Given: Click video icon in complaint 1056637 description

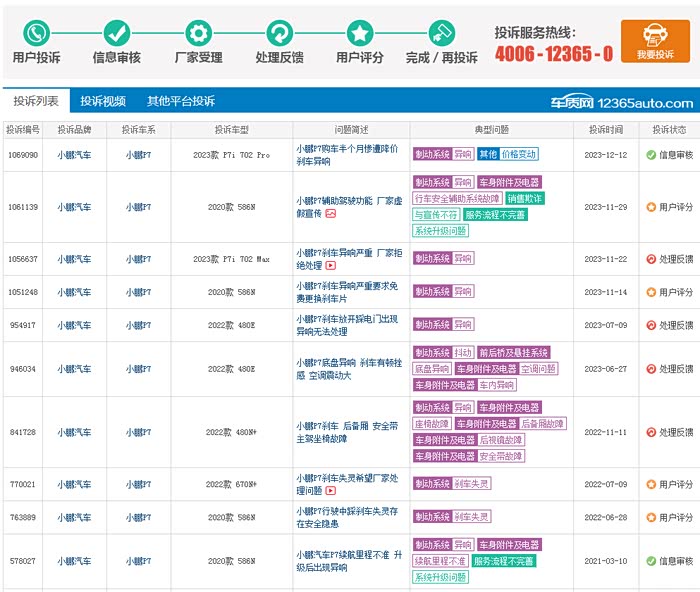Looking at the screenshot, I should pos(330,266).
